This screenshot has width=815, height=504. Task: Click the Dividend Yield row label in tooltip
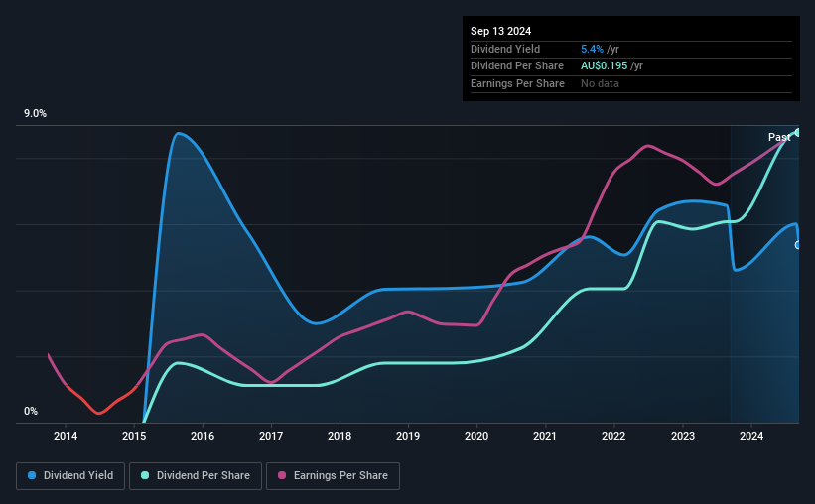(505, 49)
